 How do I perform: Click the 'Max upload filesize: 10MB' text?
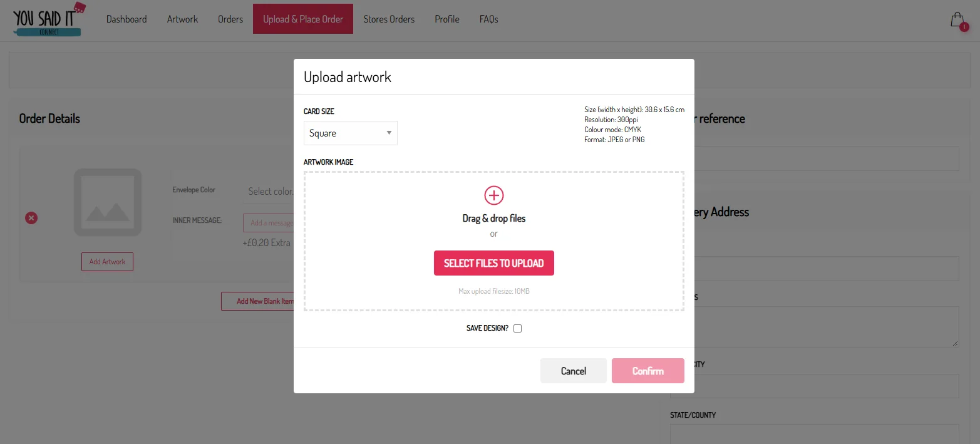pos(494,291)
